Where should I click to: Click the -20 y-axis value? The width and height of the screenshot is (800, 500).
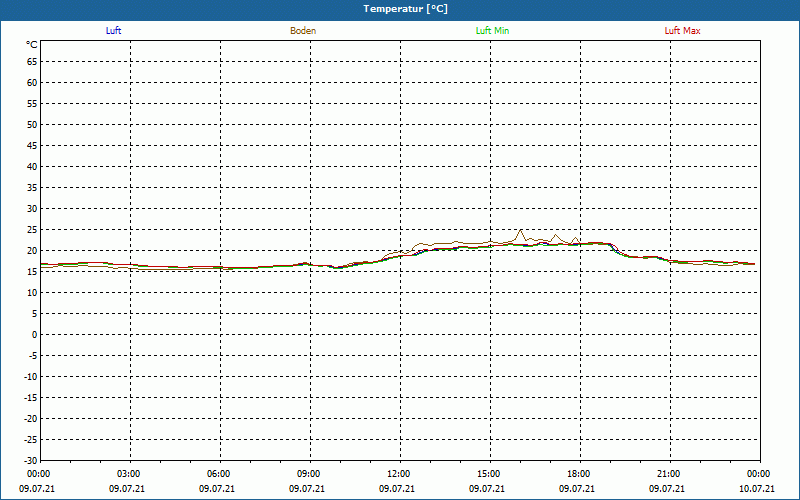31,419
